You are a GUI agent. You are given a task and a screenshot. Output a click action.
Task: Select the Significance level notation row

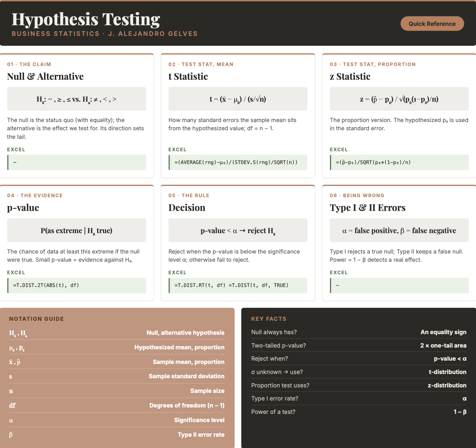coord(117,420)
